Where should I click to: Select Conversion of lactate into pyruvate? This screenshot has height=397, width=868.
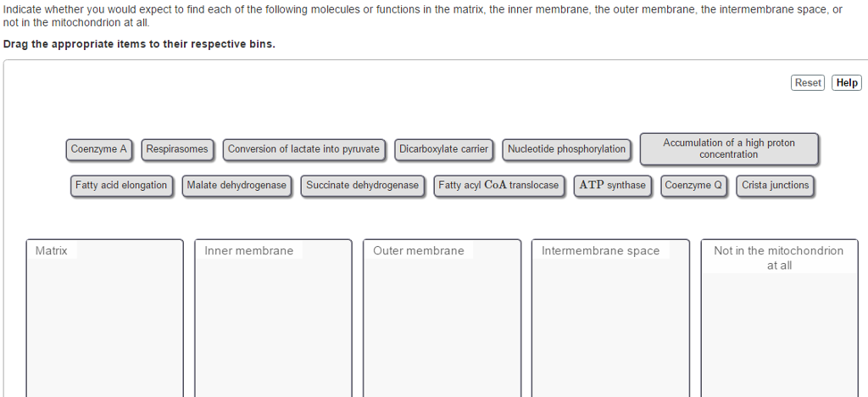(x=303, y=149)
